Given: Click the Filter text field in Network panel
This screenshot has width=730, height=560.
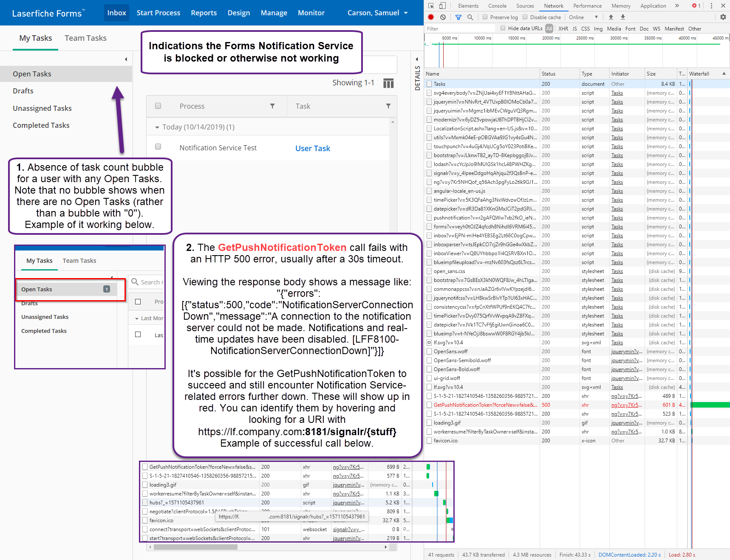Looking at the screenshot, I should coord(461,29).
